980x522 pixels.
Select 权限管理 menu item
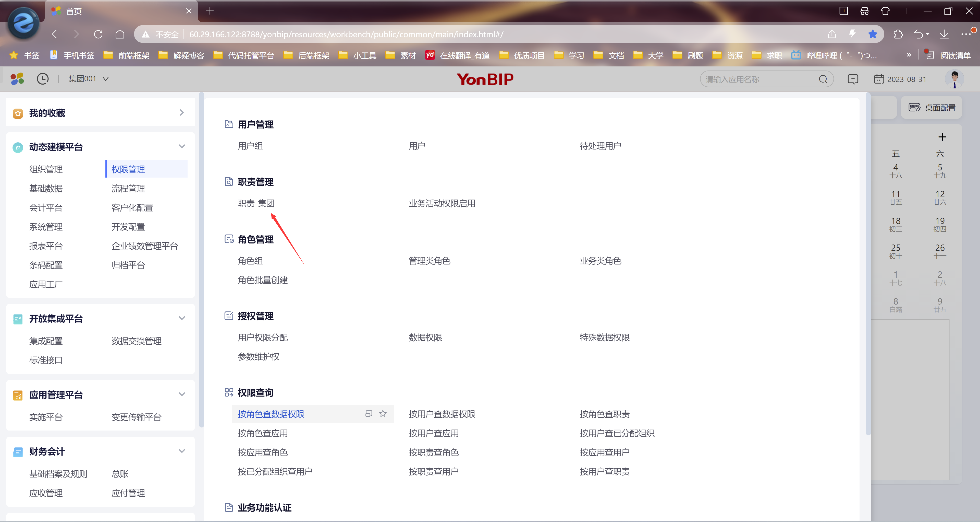click(128, 169)
